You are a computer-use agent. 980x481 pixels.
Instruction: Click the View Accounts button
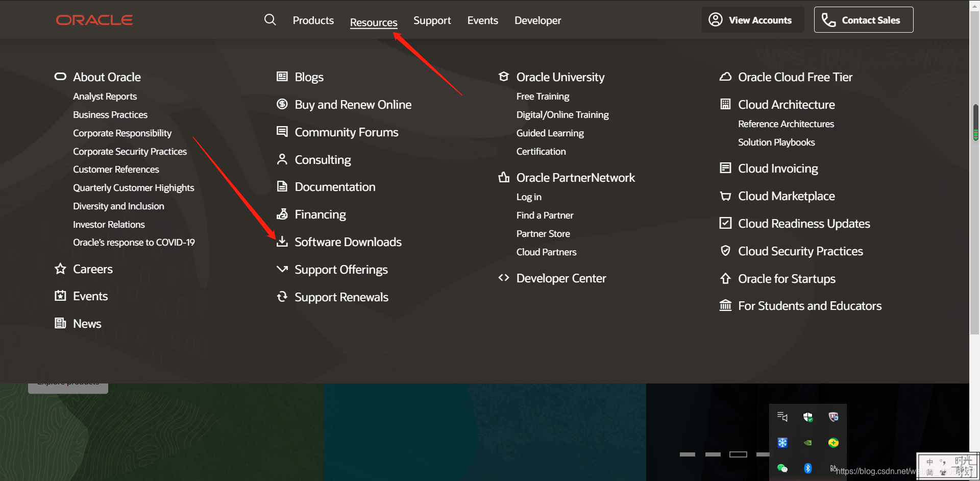click(753, 20)
